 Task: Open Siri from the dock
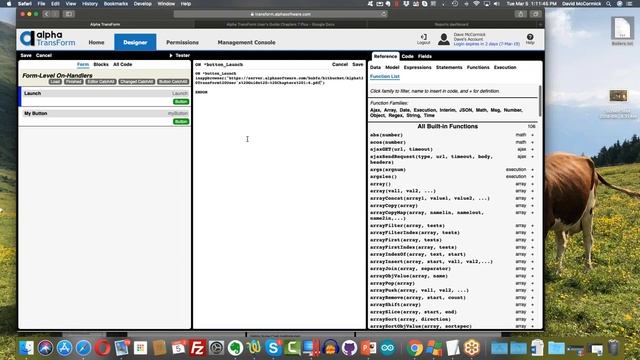pyautogui.click(x=45, y=348)
